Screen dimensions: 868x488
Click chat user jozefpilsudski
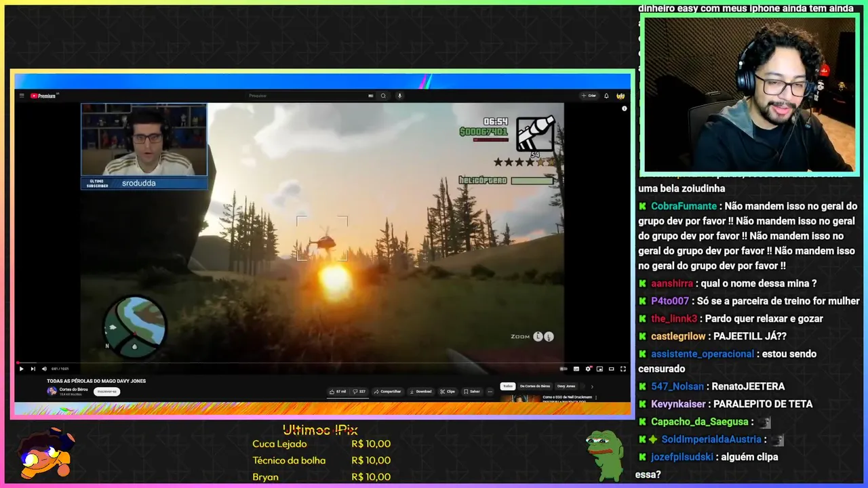pyautogui.click(x=682, y=457)
